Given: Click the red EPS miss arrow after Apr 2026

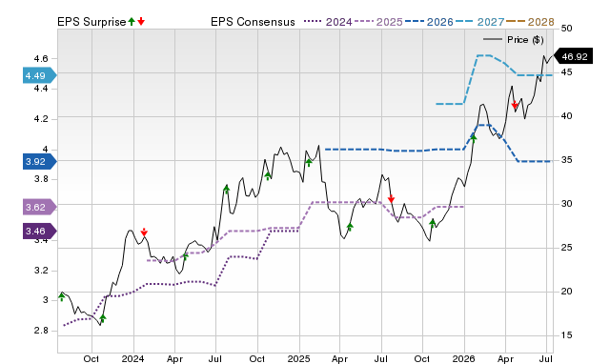Looking at the screenshot, I should pos(515,105).
